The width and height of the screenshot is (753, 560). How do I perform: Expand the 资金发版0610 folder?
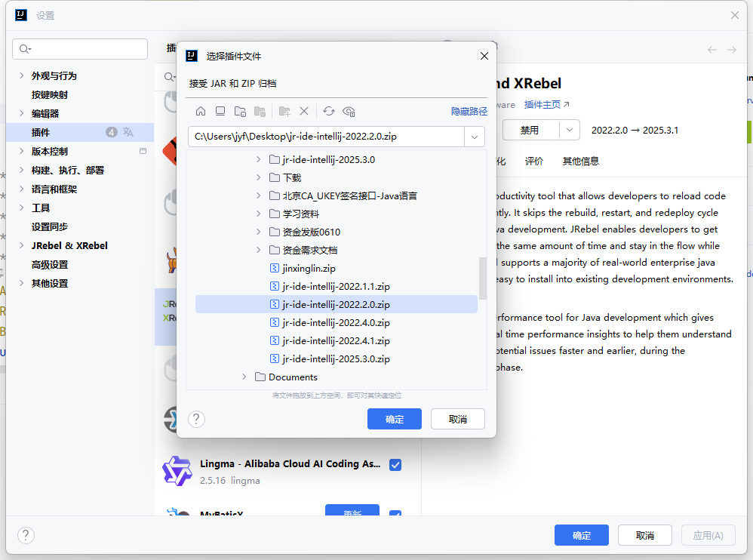pos(258,232)
